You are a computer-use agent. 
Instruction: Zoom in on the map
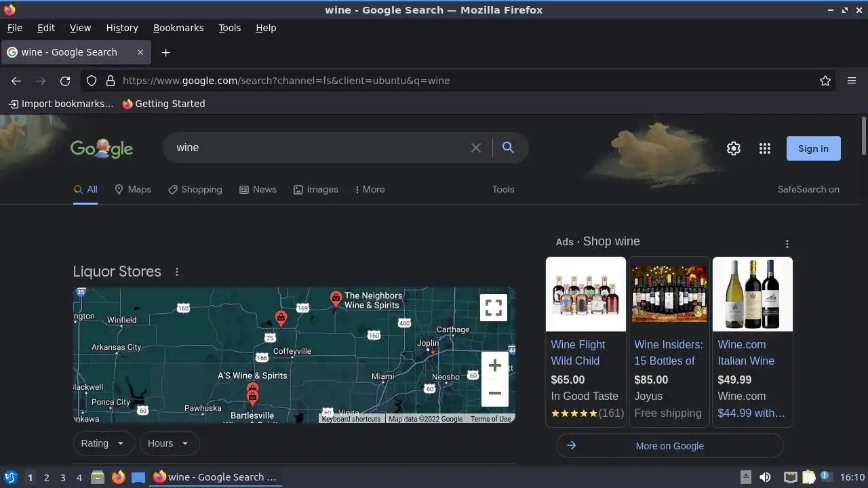coord(495,365)
